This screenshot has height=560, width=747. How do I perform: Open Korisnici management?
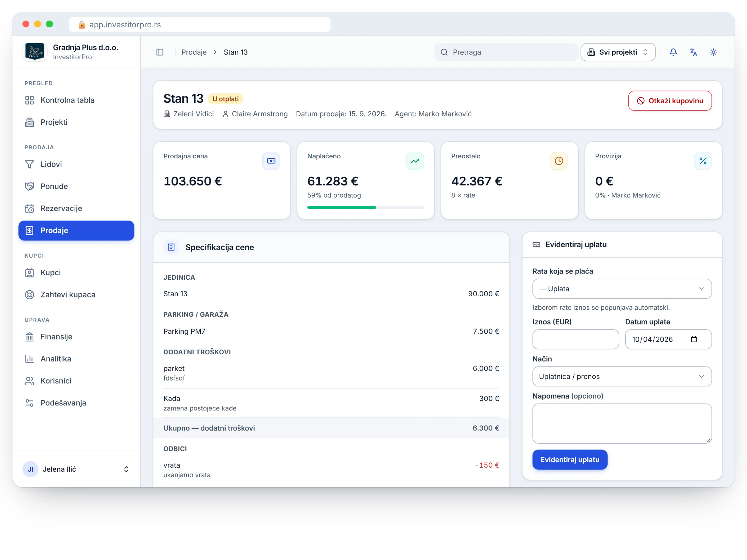(76, 381)
